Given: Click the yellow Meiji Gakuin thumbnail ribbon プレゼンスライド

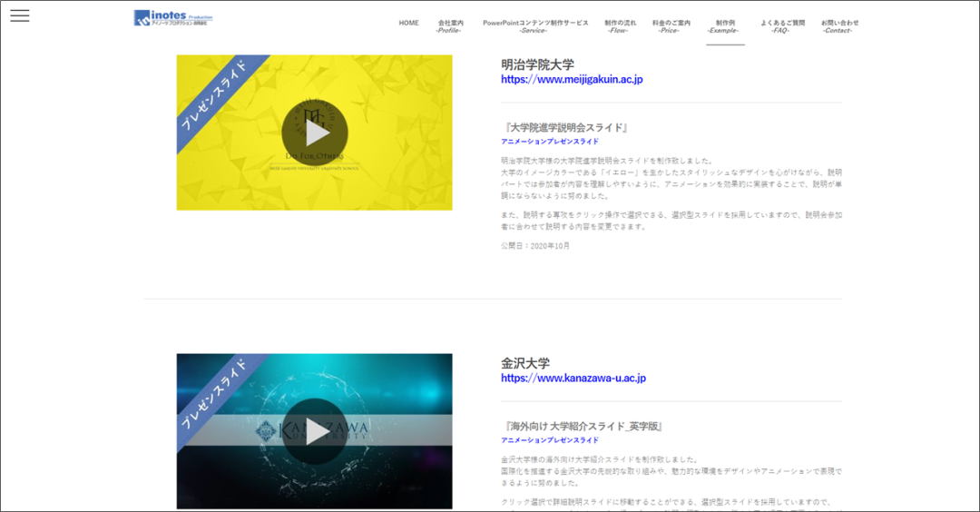Looking at the screenshot, I should coord(214,95).
